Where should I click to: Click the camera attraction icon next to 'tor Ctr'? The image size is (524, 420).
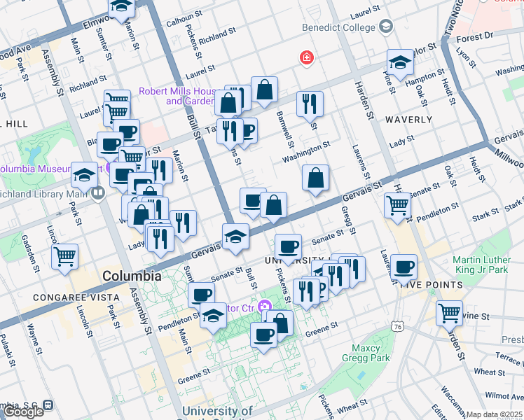click(x=265, y=307)
